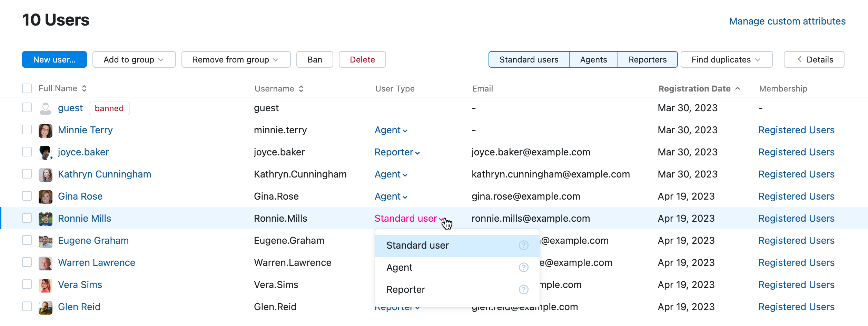Click the Username column sort arrows
This screenshot has width=868, height=326.
coord(301,89)
